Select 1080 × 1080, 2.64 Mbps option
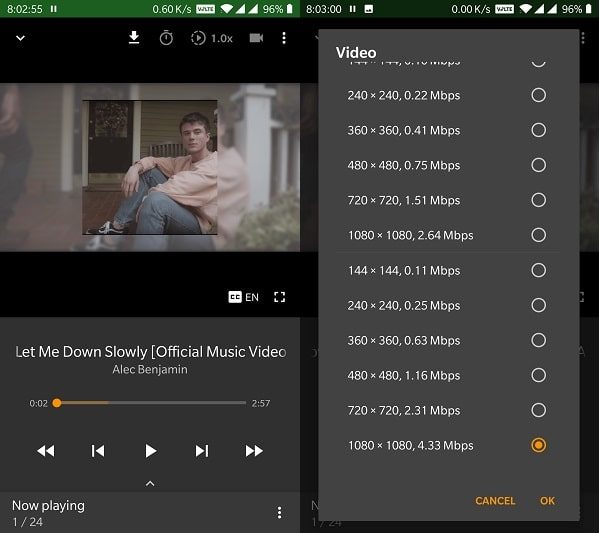 448,235
